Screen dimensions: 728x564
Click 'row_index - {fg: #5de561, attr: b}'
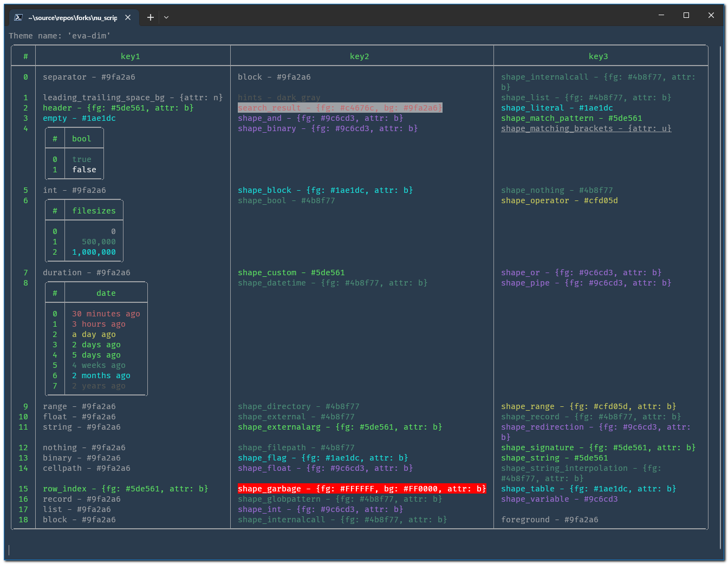tap(126, 489)
